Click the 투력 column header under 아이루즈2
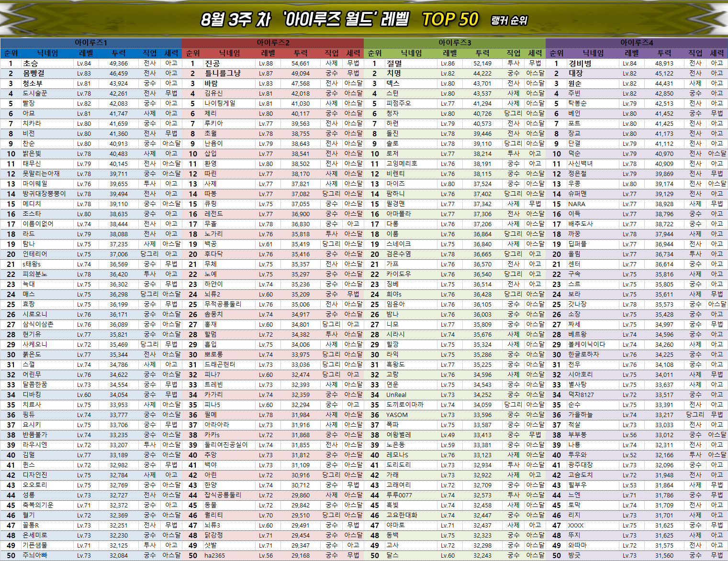728x561 pixels. (301, 53)
